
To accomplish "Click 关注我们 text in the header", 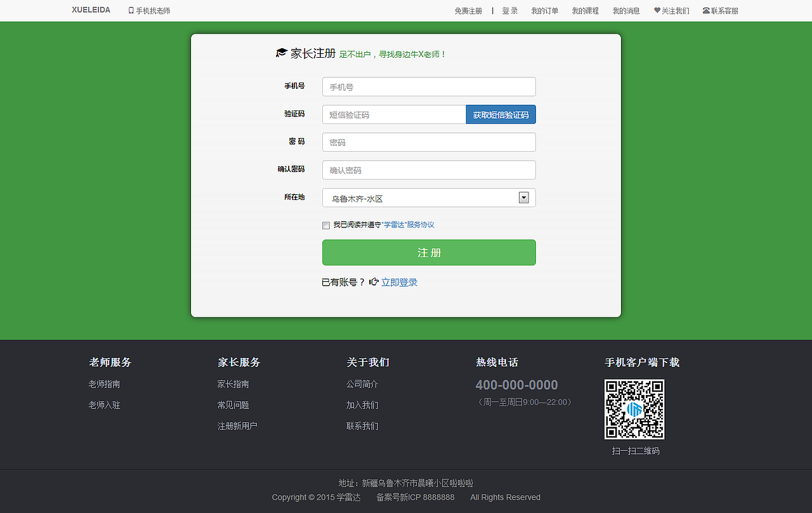I will 676,11.
